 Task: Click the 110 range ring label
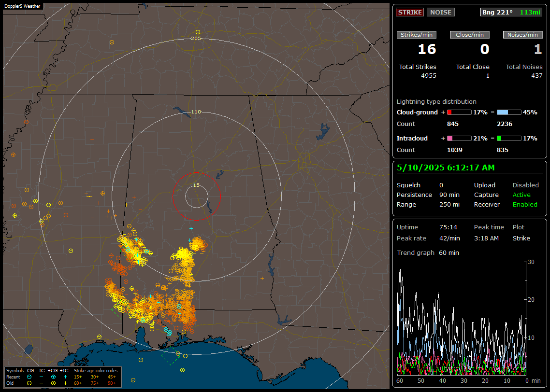click(196, 112)
